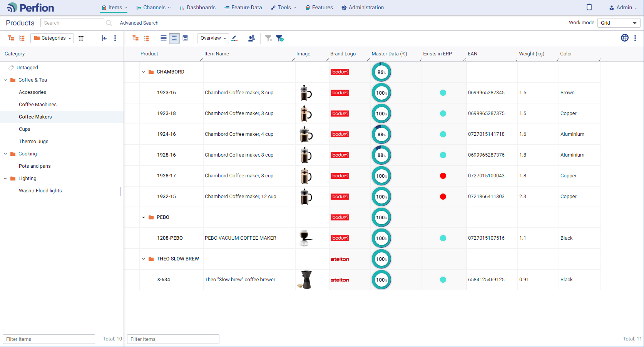The height and width of the screenshot is (347, 644).
Task: Open the users icon in the grid toolbar
Action: tap(252, 38)
